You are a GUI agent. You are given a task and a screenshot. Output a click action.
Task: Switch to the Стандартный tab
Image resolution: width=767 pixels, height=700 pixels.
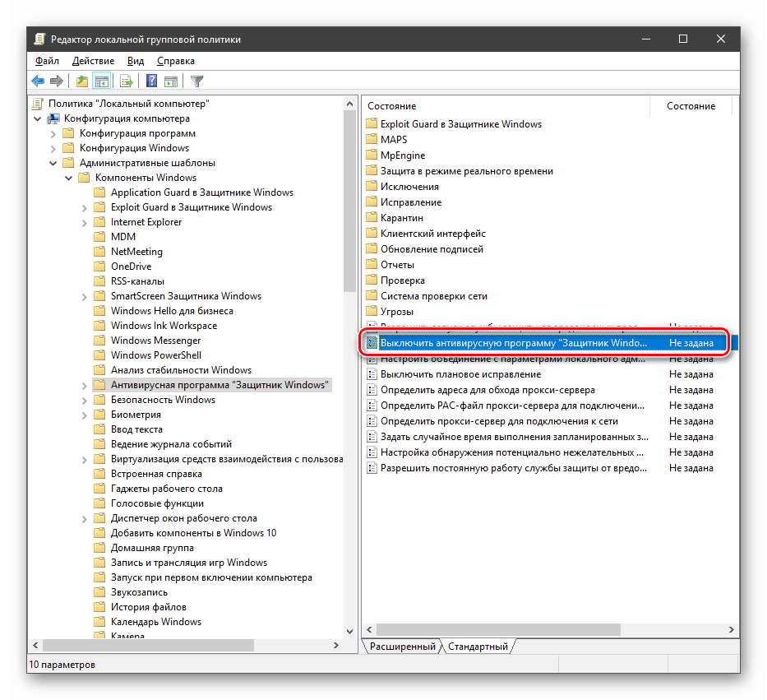pos(478,647)
